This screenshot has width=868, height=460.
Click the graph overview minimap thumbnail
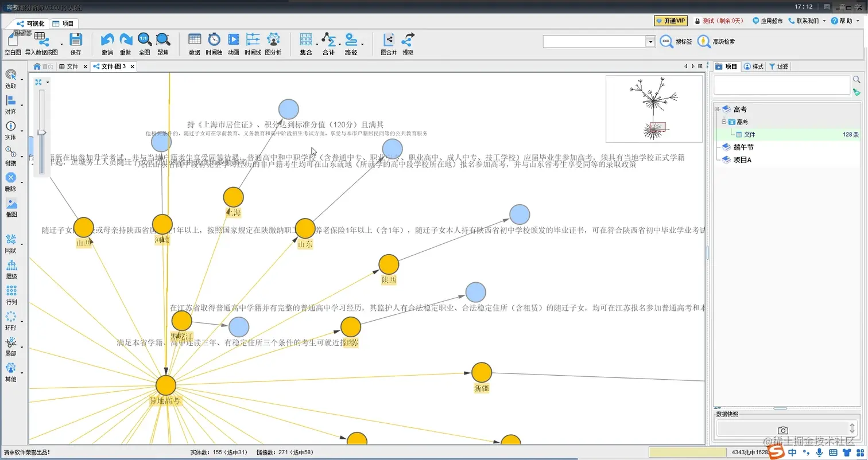pos(654,109)
